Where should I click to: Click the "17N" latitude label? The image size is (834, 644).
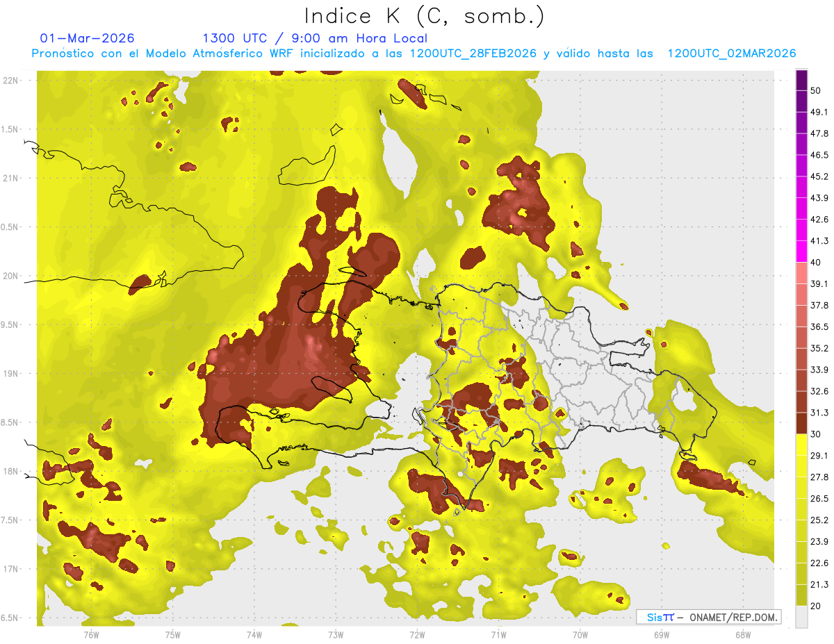10,569
